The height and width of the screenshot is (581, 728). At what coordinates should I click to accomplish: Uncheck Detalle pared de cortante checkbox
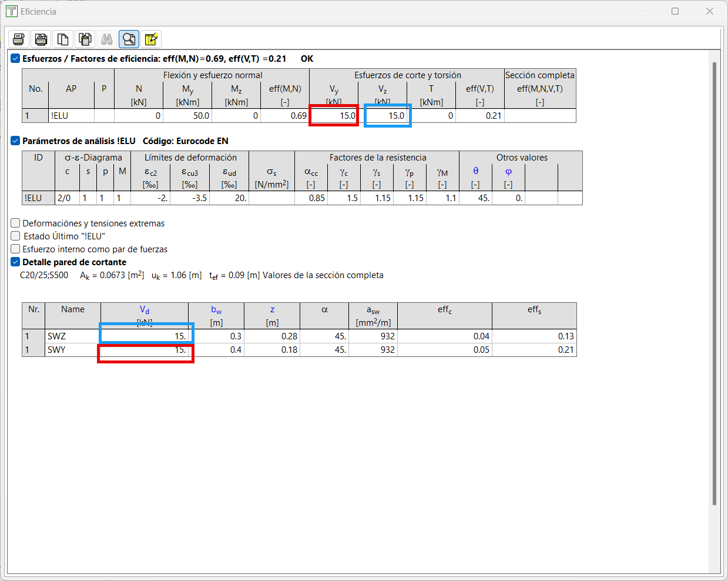pyautogui.click(x=15, y=262)
